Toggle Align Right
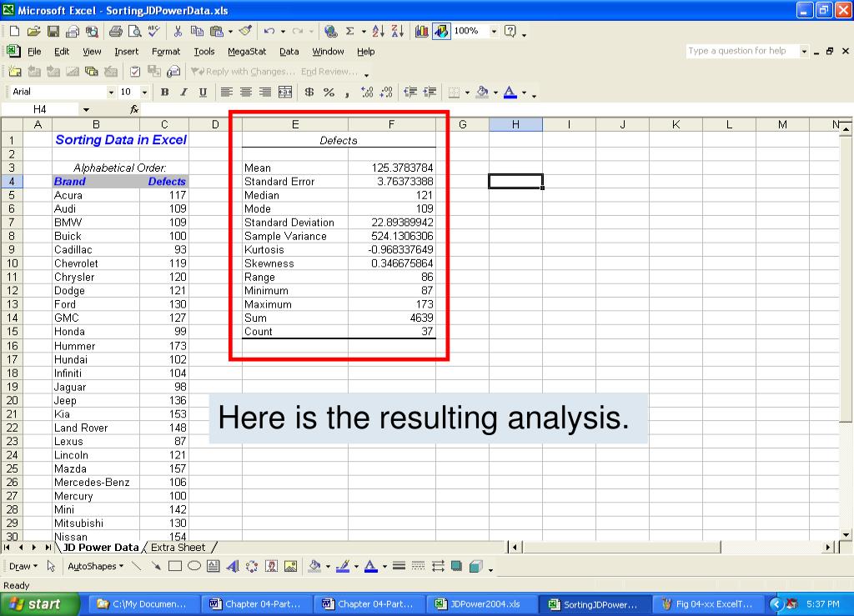The height and width of the screenshot is (616, 854). point(264,92)
